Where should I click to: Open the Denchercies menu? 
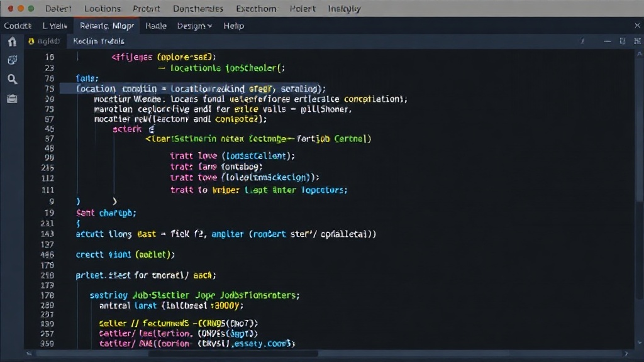tap(198, 9)
